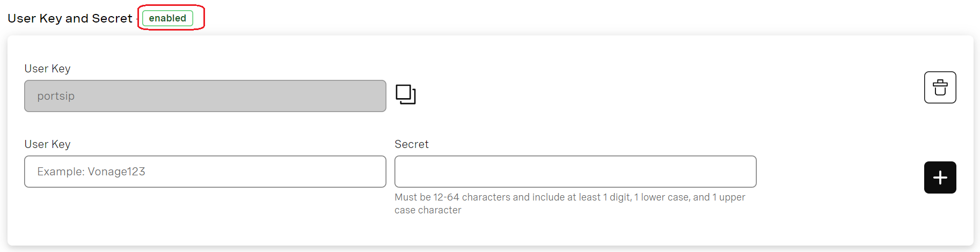Select the portsip text in the disabled field
980x252 pixels.
click(x=56, y=96)
